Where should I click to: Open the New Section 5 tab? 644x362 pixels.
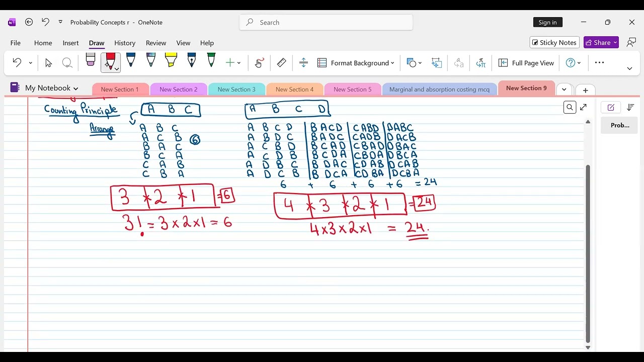[353, 89]
